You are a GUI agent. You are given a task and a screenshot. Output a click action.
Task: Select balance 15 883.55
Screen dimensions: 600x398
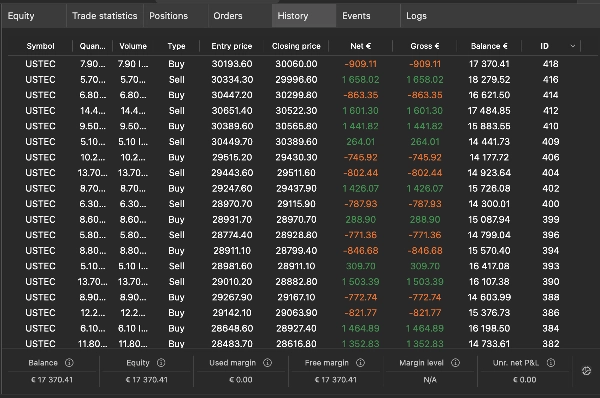[489, 126]
